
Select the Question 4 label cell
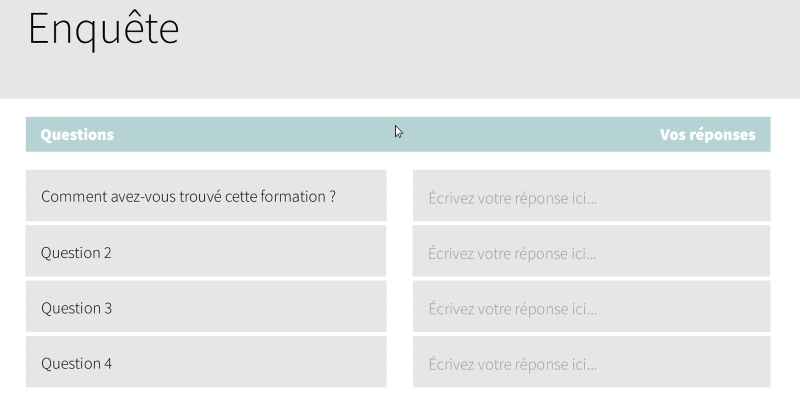[x=206, y=362]
